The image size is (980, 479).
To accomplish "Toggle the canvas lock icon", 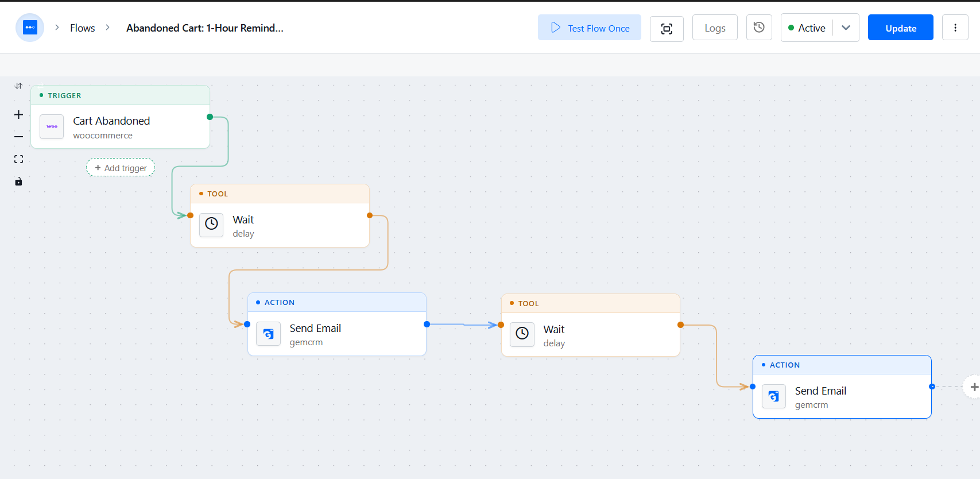I will pyautogui.click(x=18, y=181).
